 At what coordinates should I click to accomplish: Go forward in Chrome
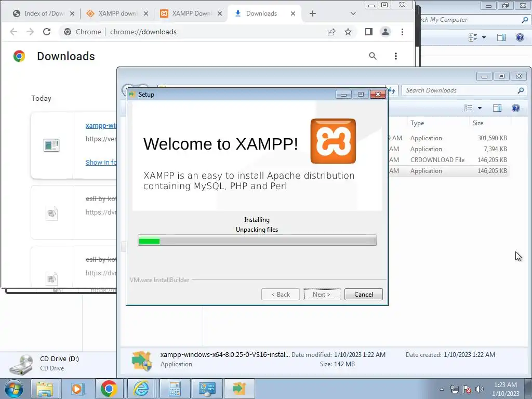(30, 32)
